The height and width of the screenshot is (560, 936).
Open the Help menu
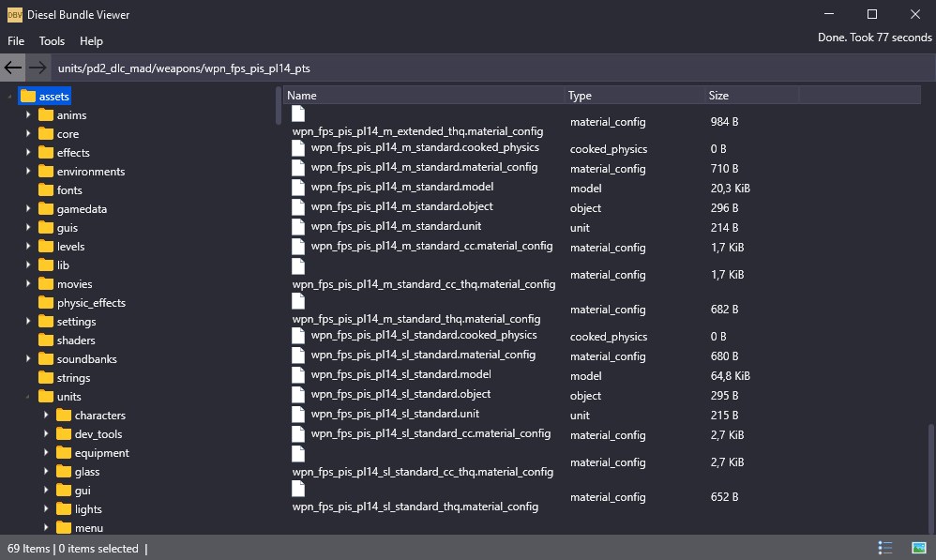(91, 41)
